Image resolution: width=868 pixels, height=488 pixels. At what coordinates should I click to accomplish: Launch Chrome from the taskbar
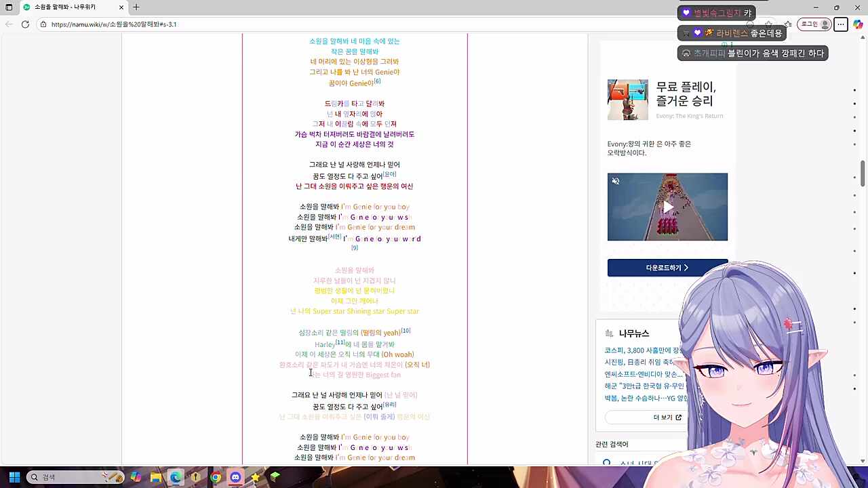point(216,477)
